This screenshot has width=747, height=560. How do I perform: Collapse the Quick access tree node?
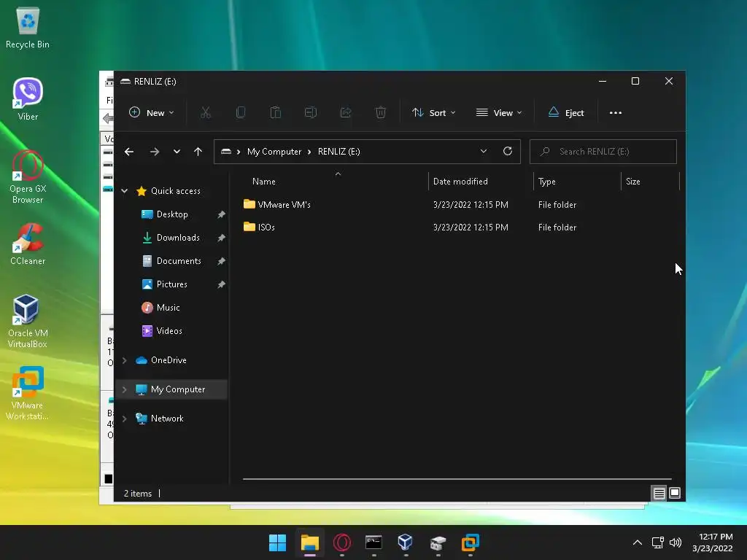pos(124,191)
